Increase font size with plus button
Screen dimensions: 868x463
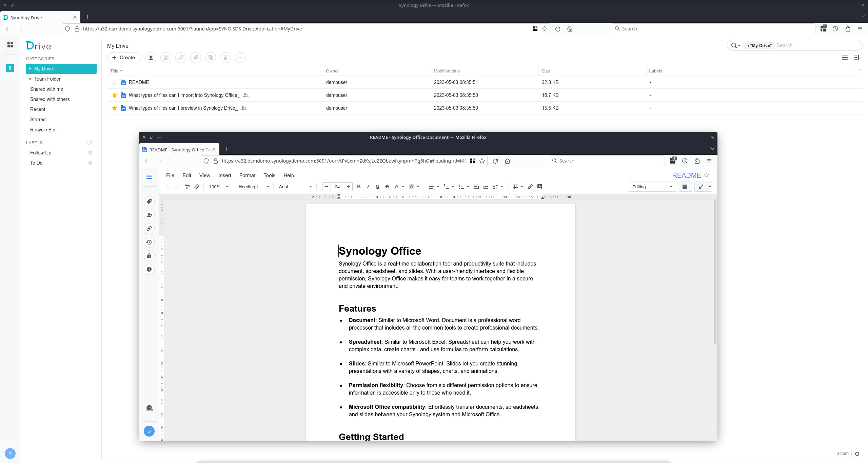(x=348, y=187)
